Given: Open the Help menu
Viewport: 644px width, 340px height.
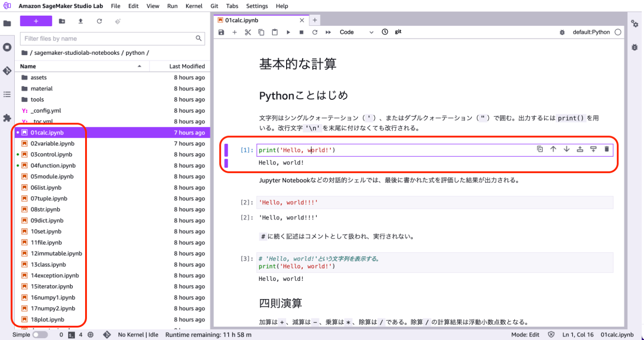Looking at the screenshot, I should 282,6.
